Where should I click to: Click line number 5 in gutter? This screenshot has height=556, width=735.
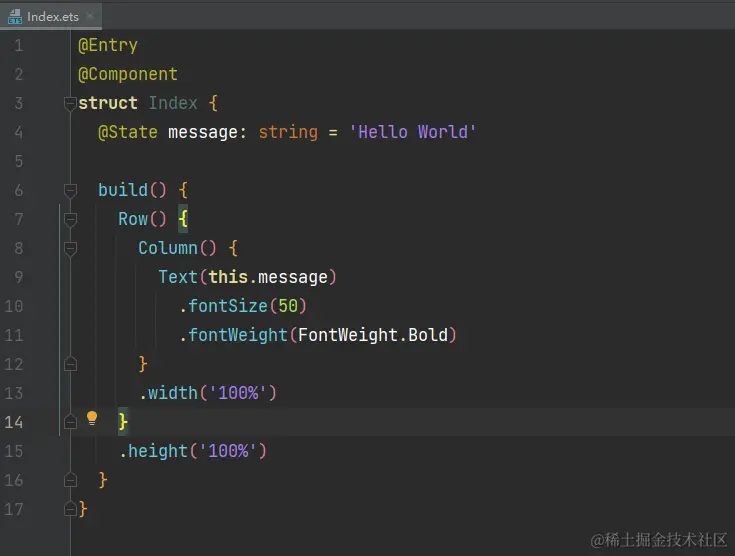point(19,161)
